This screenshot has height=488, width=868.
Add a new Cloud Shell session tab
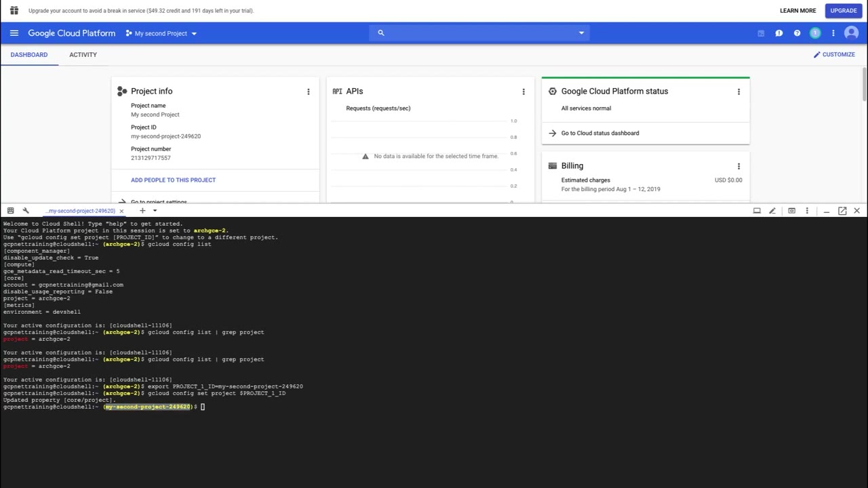click(x=142, y=211)
